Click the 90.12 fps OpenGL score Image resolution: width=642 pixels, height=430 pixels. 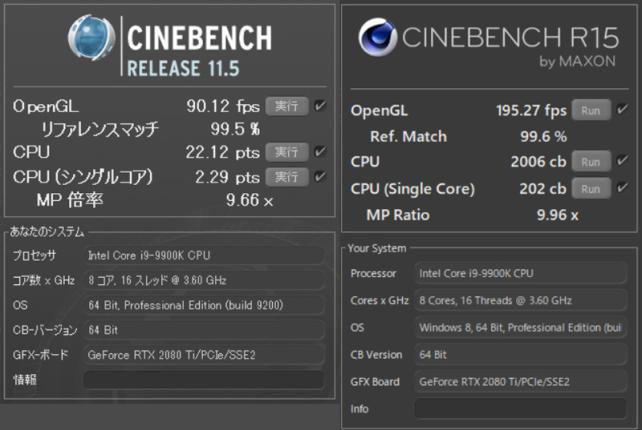(x=223, y=106)
